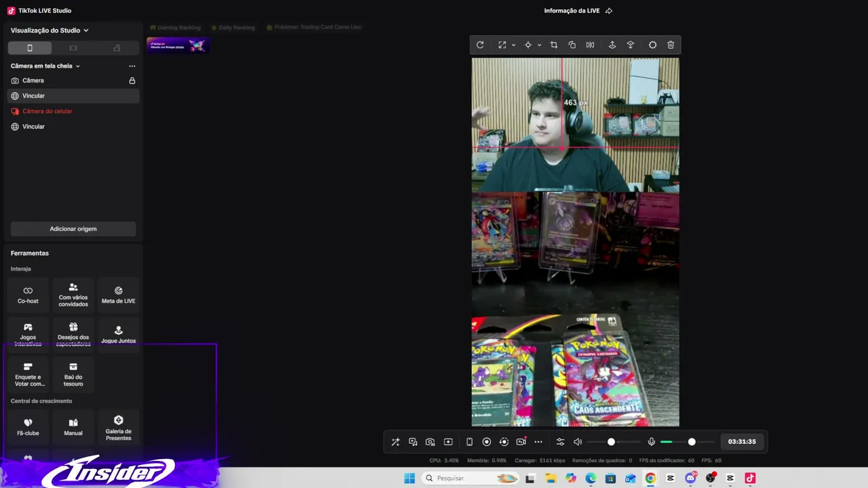
Task: Open the Joque Juntos tool
Action: point(119,334)
